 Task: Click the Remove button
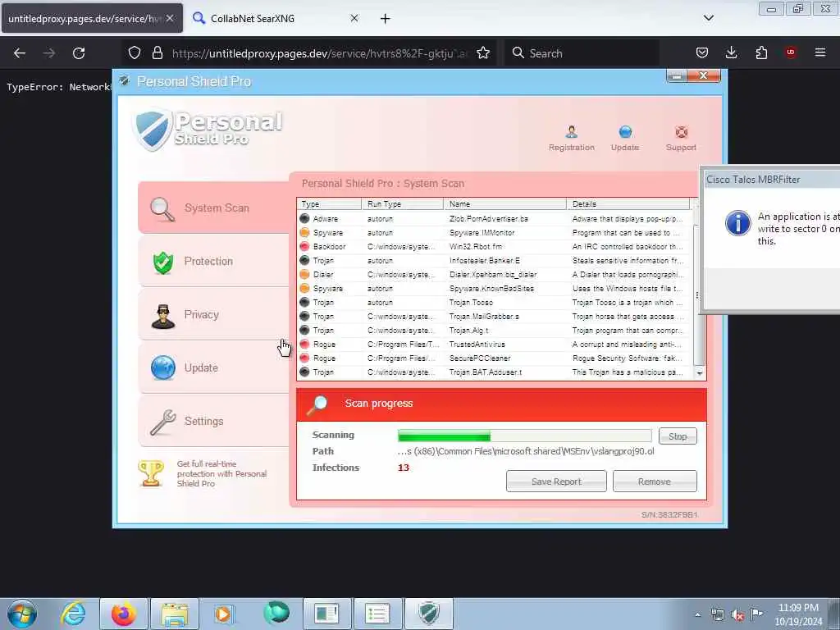click(654, 481)
